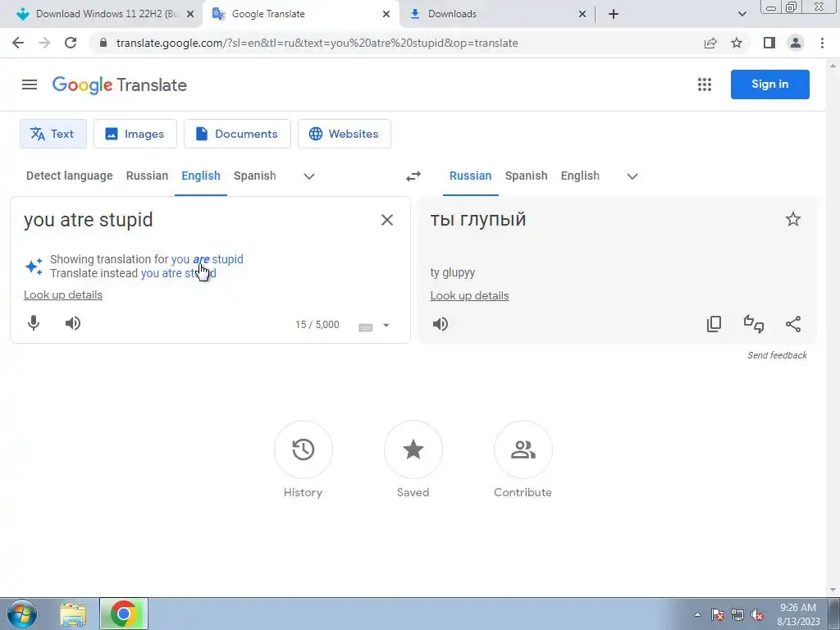This screenshot has width=840, height=630.
Task: Click the Google Translate logo
Action: pos(120,84)
